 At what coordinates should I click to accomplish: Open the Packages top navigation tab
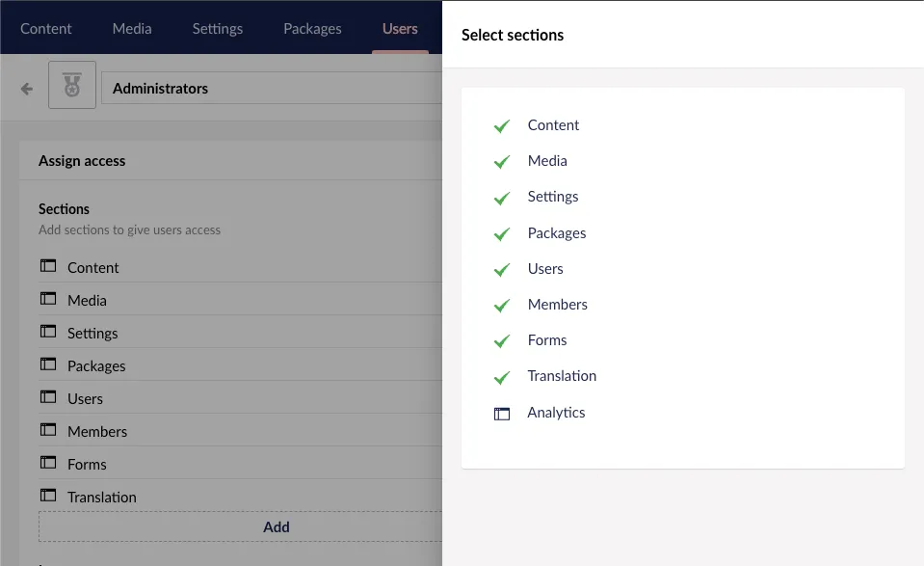click(x=312, y=29)
